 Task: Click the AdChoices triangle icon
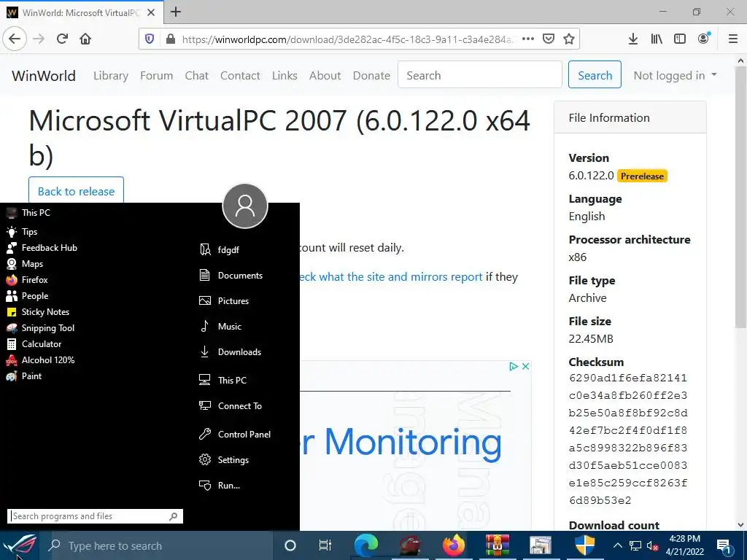pos(514,366)
